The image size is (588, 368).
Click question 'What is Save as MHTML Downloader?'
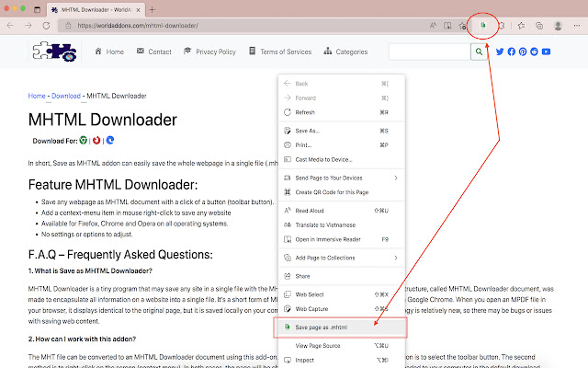point(90,270)
